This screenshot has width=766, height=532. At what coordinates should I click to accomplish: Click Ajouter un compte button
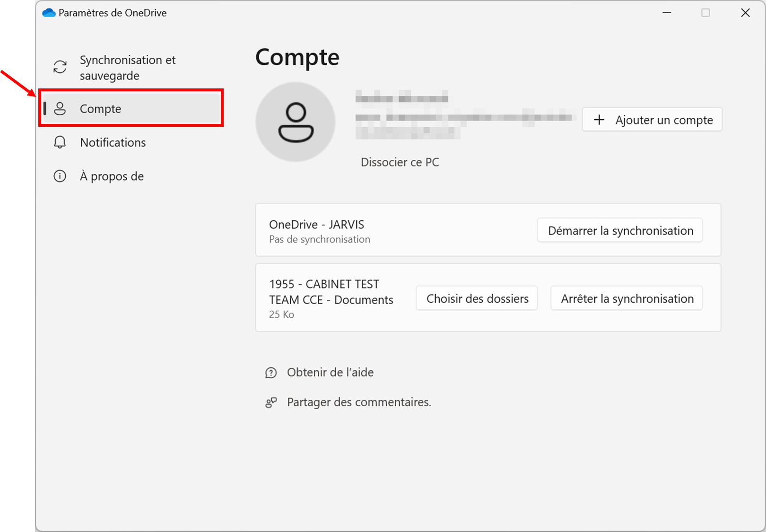pyautogui.click(x=652, y=120)
